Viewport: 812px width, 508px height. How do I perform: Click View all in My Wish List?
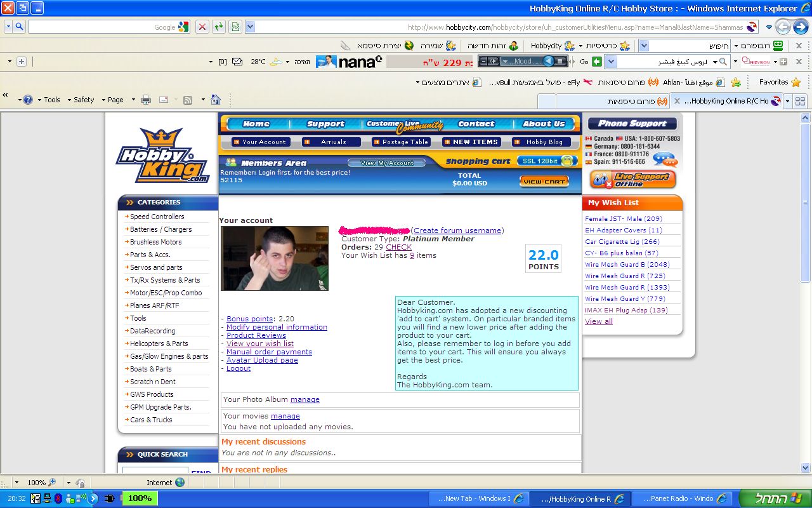tap(599, 321)
